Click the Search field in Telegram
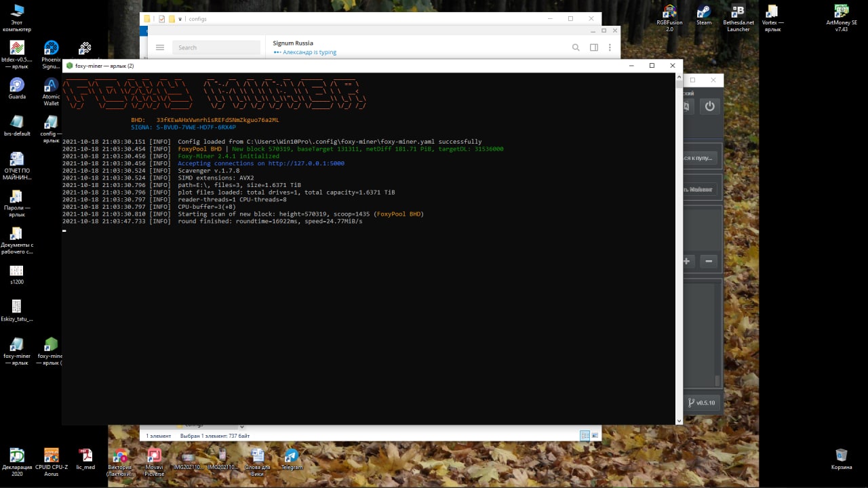This screenshot has width=868, height=488. point(216,47)
